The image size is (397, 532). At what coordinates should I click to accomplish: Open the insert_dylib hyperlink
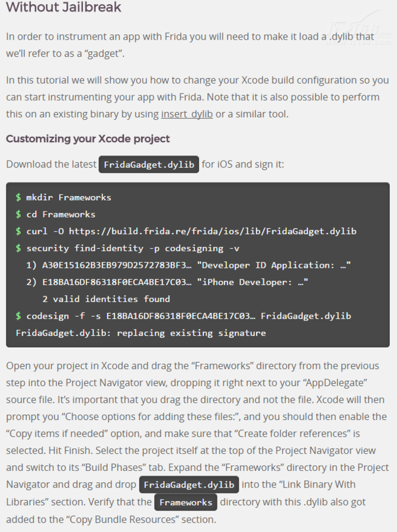coord(187,114)
